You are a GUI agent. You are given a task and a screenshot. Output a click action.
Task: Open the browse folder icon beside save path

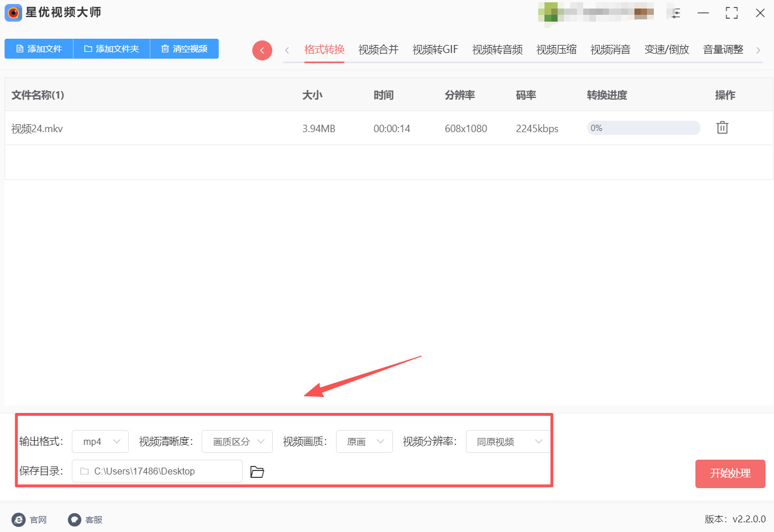tap(257, 472)
